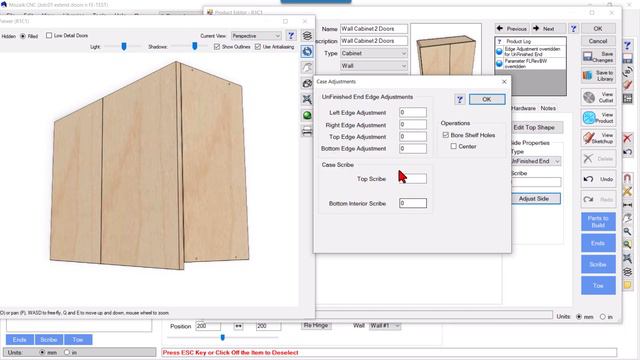The width and height of the screenshot is (640, 360).
Task: Click the blue Scribe button in Product Editor
Action: pos(598,264)
